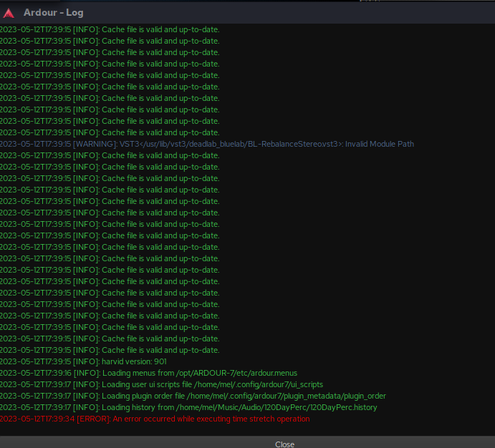Click the timestamp of the error entry

click(x=36, y=419)
